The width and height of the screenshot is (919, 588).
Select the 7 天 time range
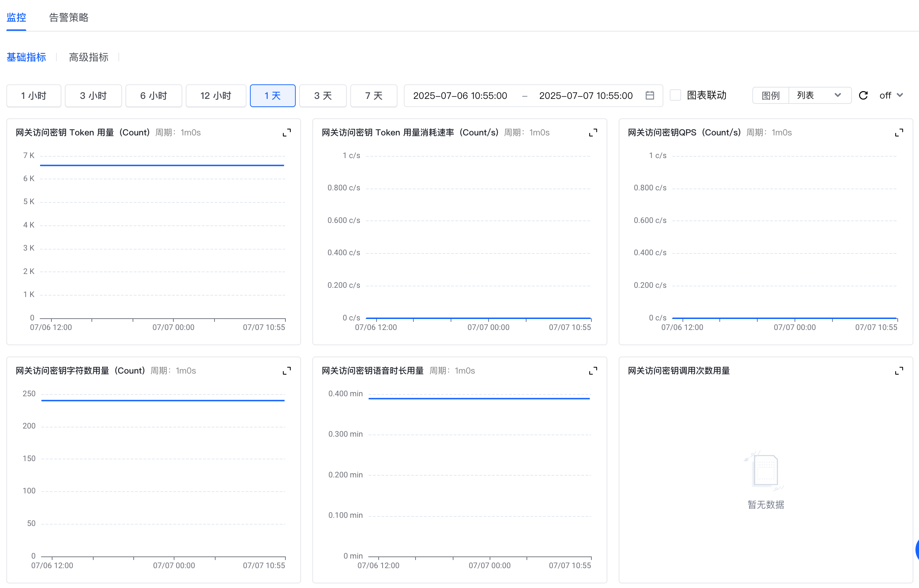[x=374, y=96]
